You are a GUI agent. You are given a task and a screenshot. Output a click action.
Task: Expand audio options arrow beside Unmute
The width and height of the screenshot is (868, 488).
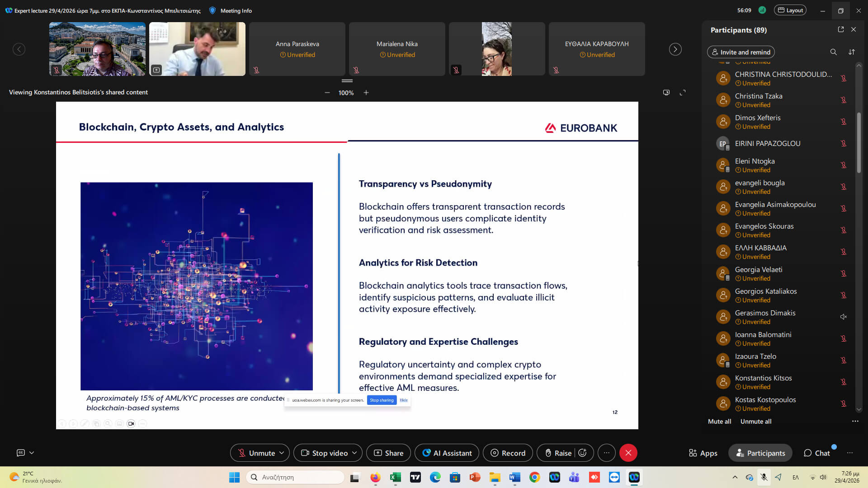pos(282,453)
